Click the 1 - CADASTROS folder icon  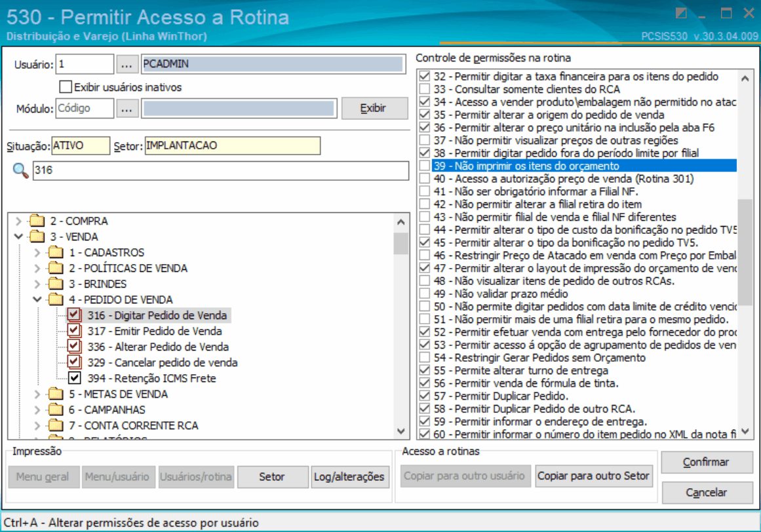click(56, 252)
